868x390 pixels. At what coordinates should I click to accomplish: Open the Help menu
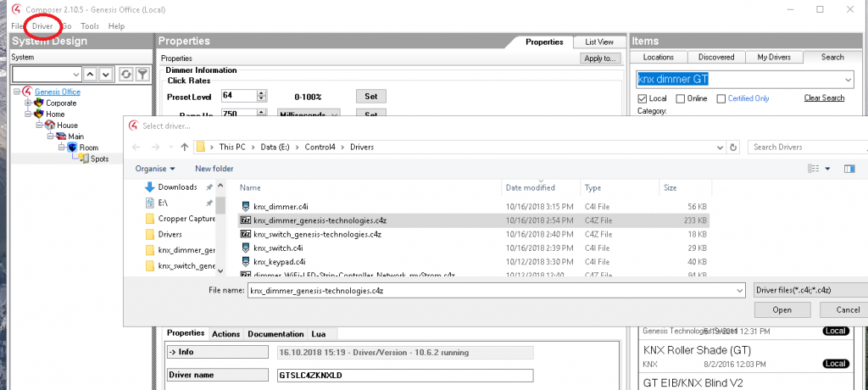point(116,26)
